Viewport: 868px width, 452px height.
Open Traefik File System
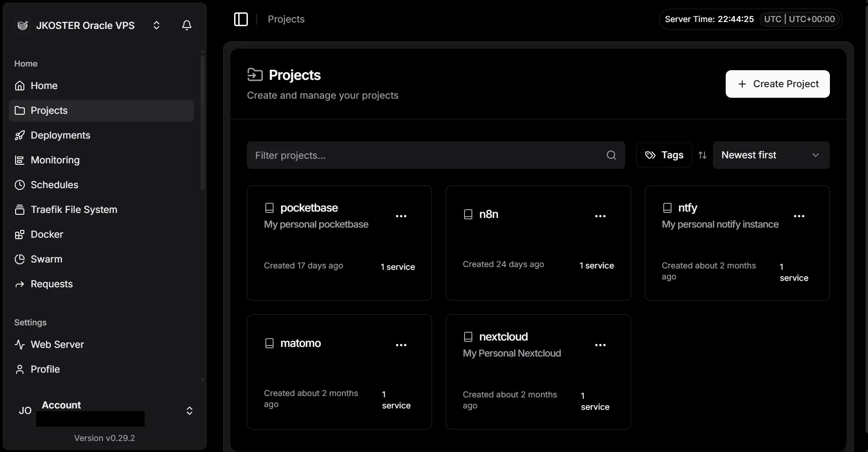101,210
